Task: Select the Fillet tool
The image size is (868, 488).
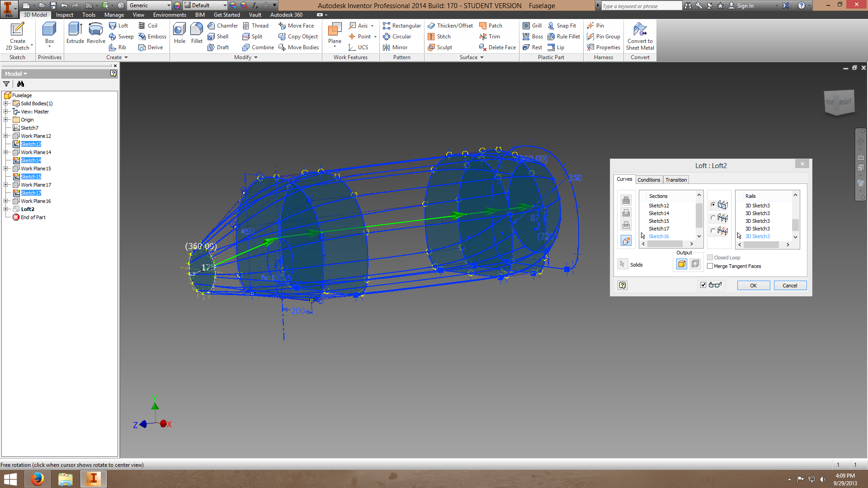Action: 196,32
